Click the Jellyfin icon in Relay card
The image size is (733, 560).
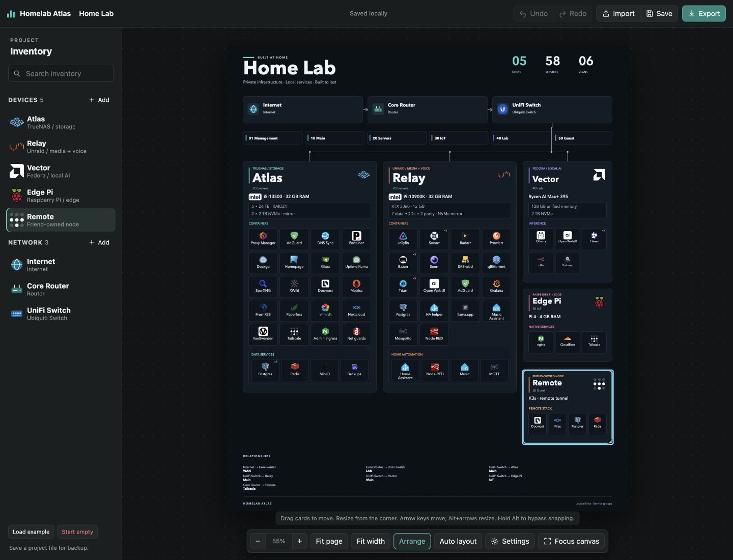(x=403, y=236)
